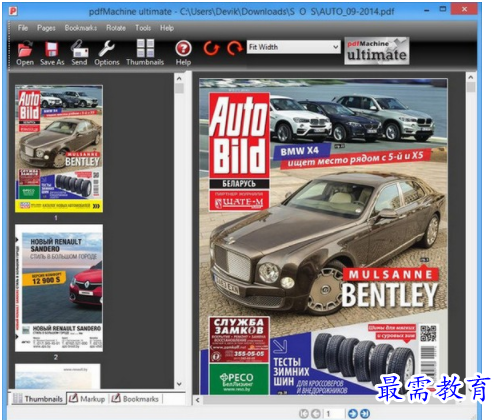Image resolution: width=499 pixels, height=420 pixels.
Task: Click thumbnail panel scroll up arrow
Action: (x=179, y=79)
